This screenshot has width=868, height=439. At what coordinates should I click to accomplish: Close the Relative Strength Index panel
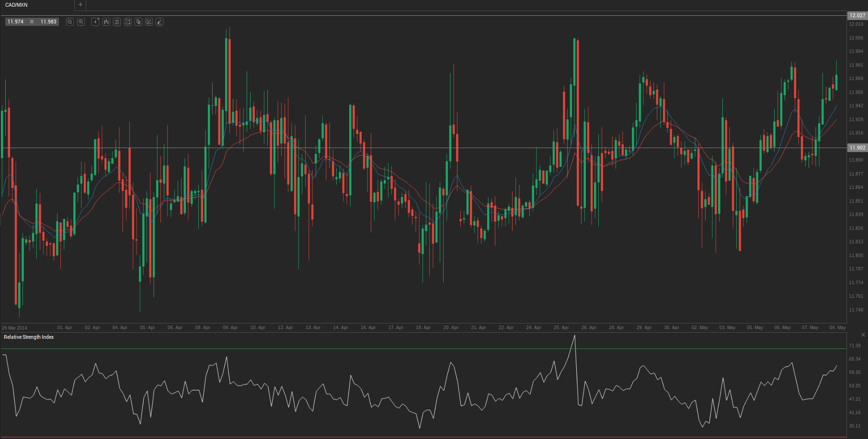tap(863, 335)
